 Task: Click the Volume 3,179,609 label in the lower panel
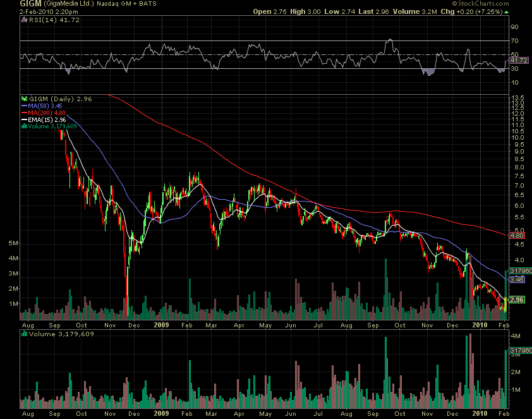(x=61, y=334)
